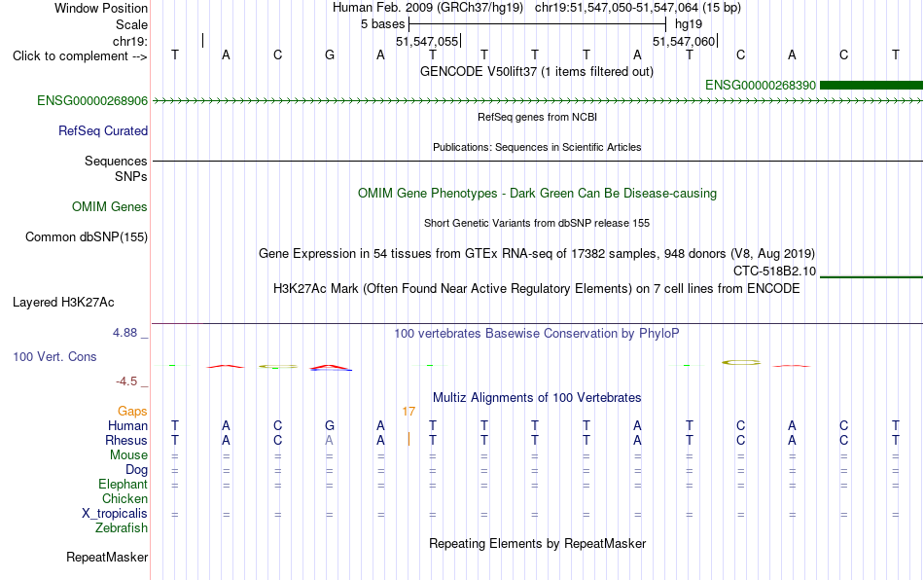Click the 4.88 PhyloP upper scale value
Image resolution: width=924 pixels, height=580 pixels.
(124, 333)
